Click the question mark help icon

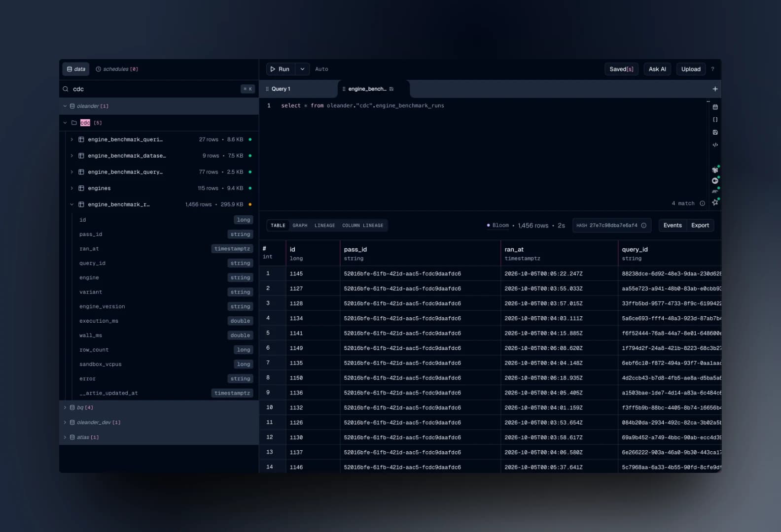pyautogui.click(x=712, y=69)
